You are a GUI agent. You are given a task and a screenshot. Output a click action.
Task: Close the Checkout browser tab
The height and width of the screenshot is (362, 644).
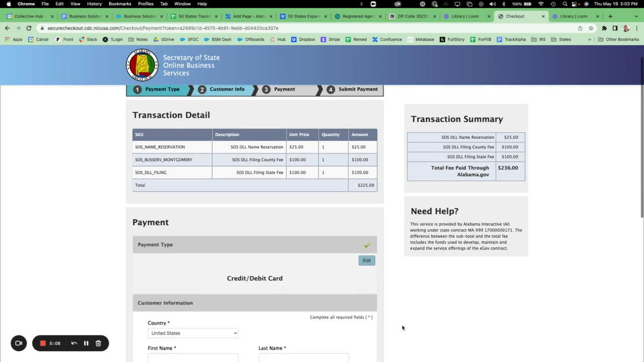543,16
